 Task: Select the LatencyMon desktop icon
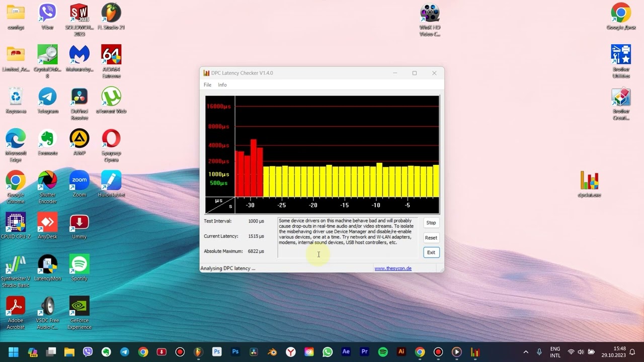coord(47,267)
